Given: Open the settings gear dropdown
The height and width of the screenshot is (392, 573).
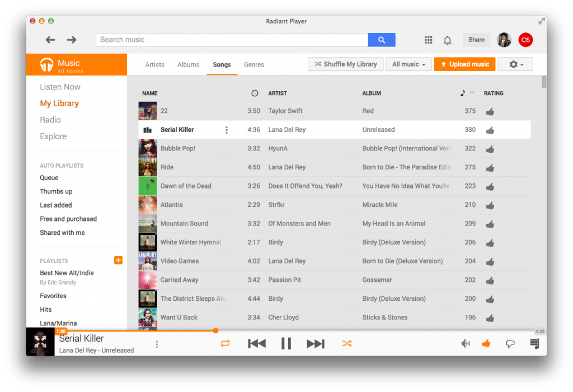Looking at the screenshot, I should click(515, 64).
